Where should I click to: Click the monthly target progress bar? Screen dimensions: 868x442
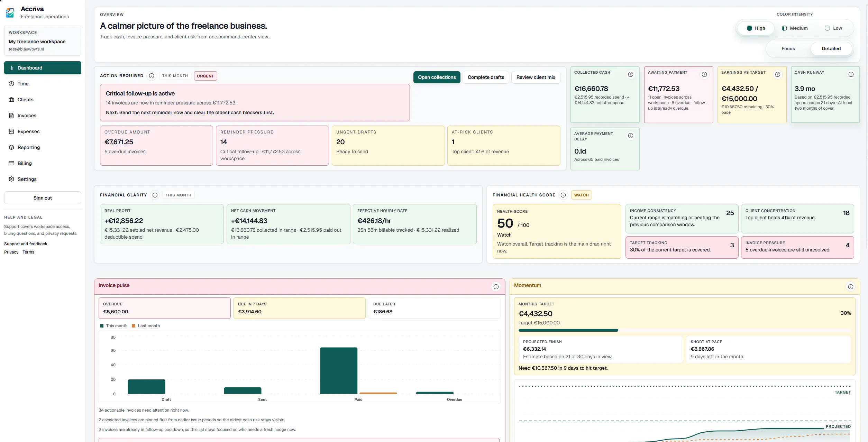pos(685,330)
